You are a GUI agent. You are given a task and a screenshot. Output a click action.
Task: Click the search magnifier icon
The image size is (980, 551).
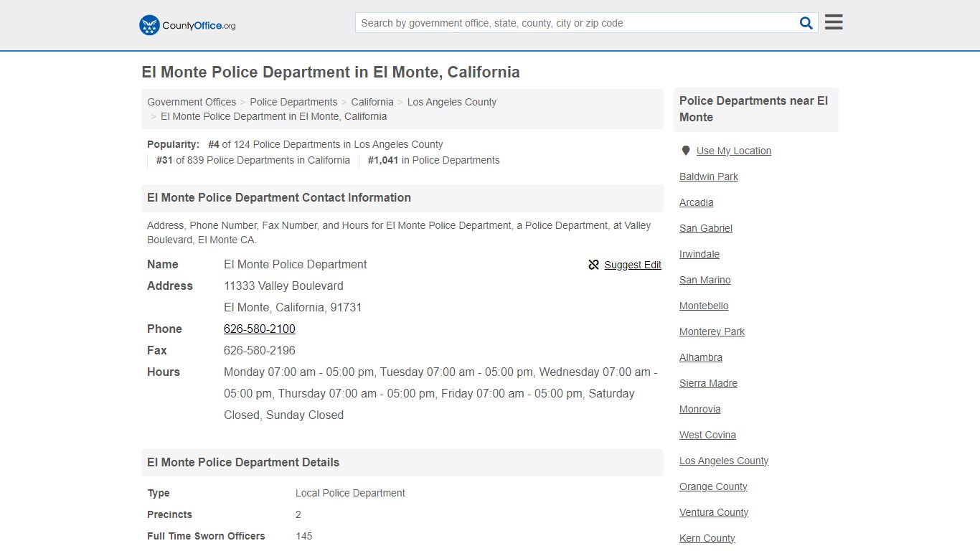coord(806,23)
